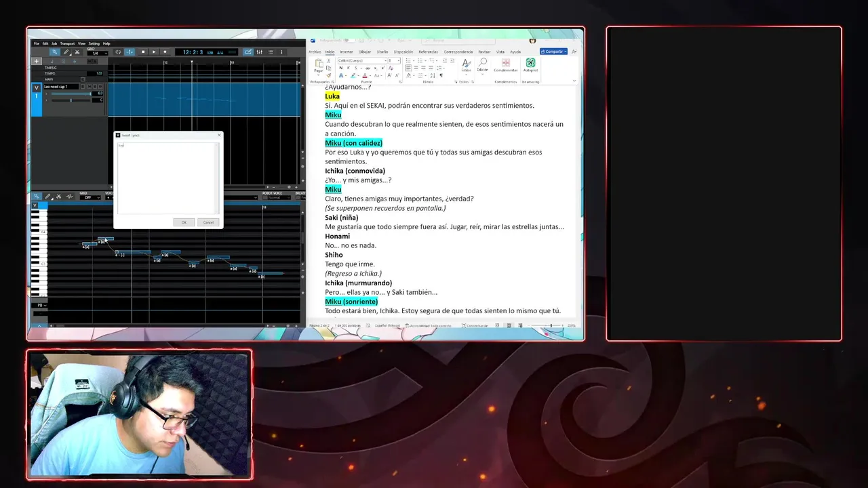Open the File menu in VOCALOID

[x=37, y=43]
